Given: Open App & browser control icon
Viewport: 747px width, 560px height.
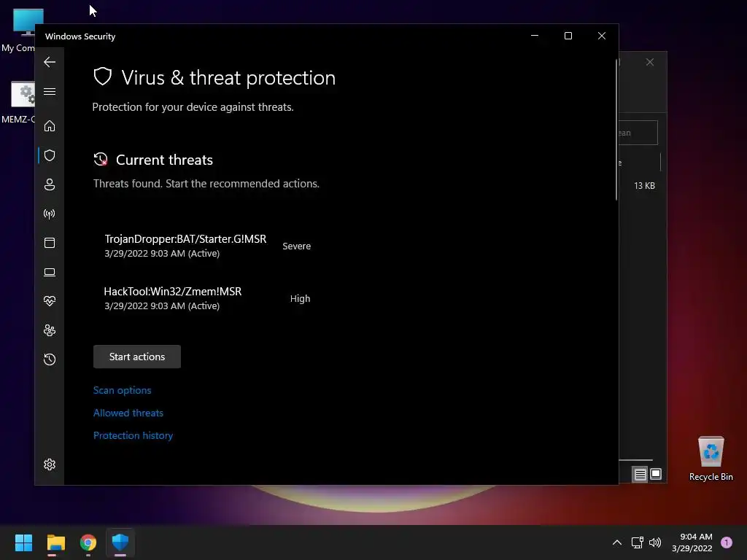Looking at the screenshot, I should coord(50,243).
